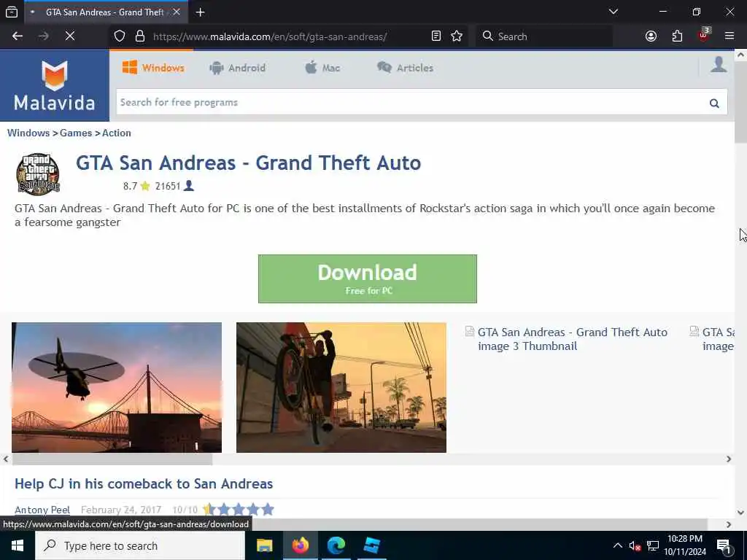Select the Android platform tab
747x560 pixels.
[237, 68]
